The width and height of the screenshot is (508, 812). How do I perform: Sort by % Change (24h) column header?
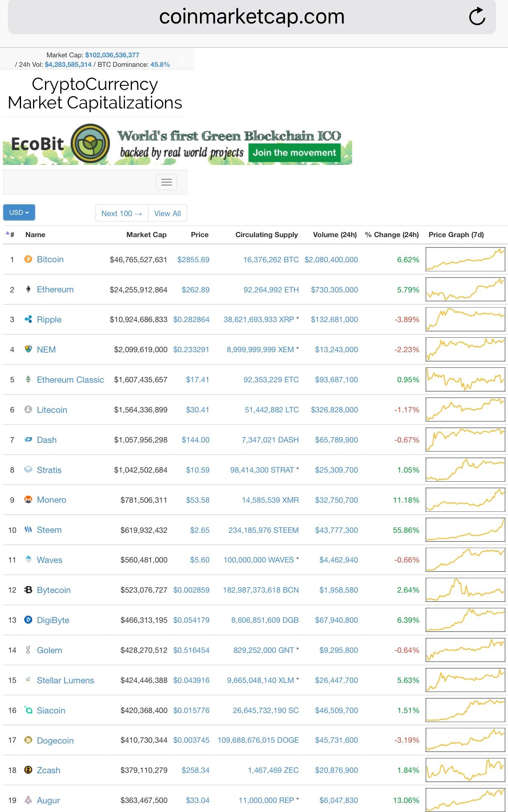tap(392, 235)
